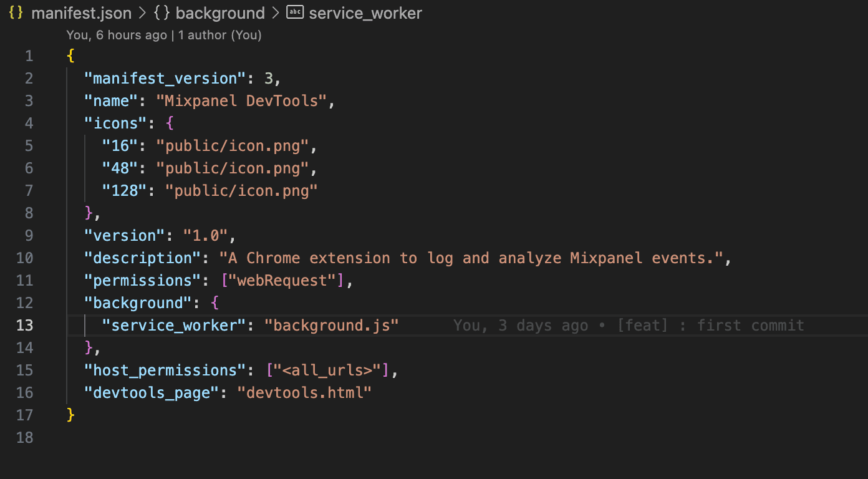Click the "manifest_version" key

pyautogui.click(x=165, y=79)
